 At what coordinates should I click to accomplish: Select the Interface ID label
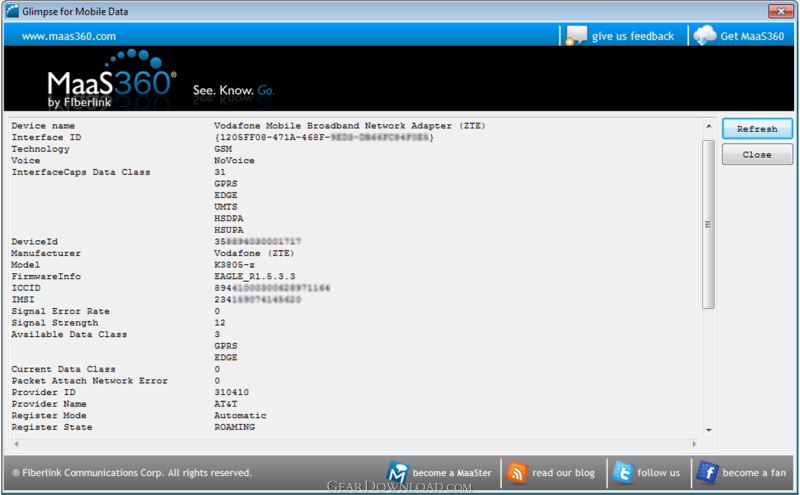46,137
